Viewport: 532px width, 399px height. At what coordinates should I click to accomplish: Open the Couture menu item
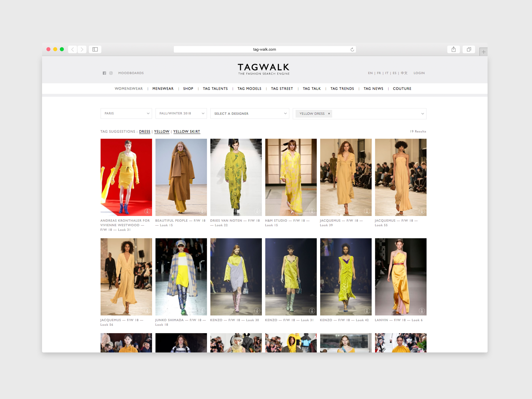pyautogui.click(x=402, y=88)
